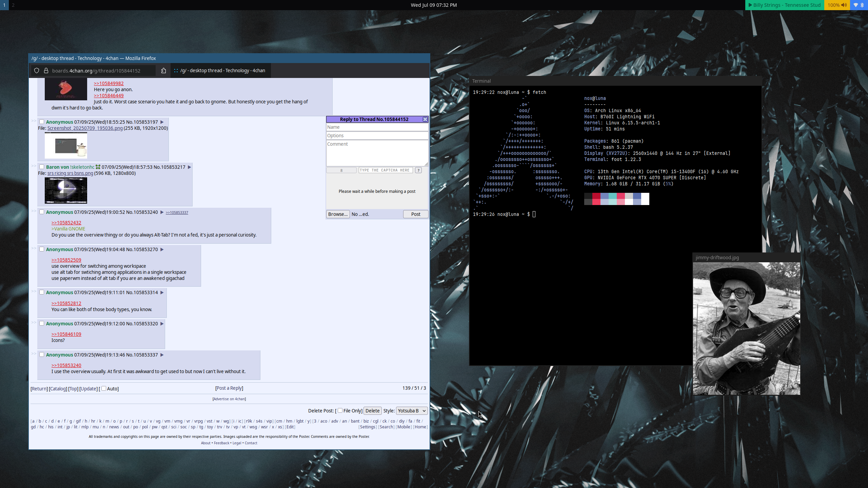This screenshot has width=868, height=488.
Task: Click the date and time in top bar
Action: pos(434,5)
